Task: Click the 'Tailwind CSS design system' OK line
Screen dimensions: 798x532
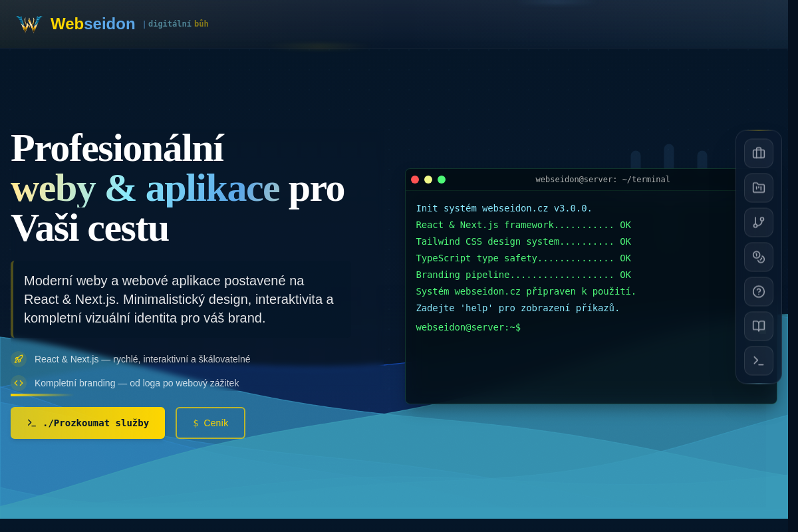Action: [x=523, y=241]
